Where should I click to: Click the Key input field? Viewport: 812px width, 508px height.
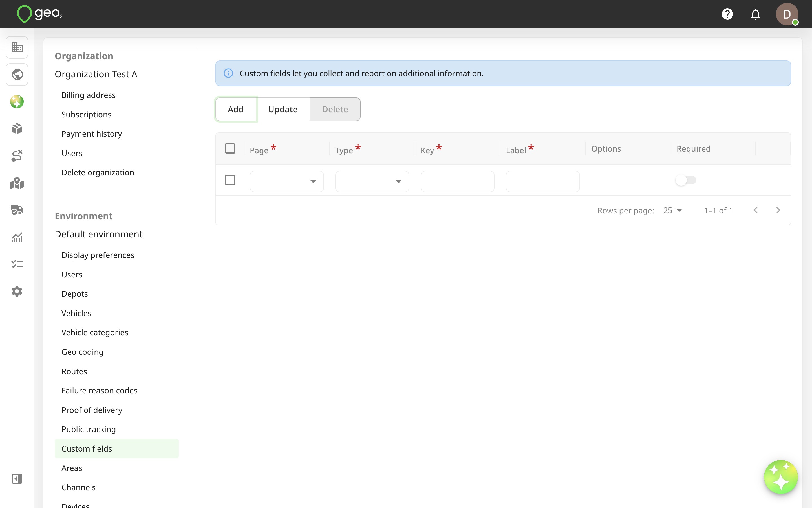tap(457, 181)
